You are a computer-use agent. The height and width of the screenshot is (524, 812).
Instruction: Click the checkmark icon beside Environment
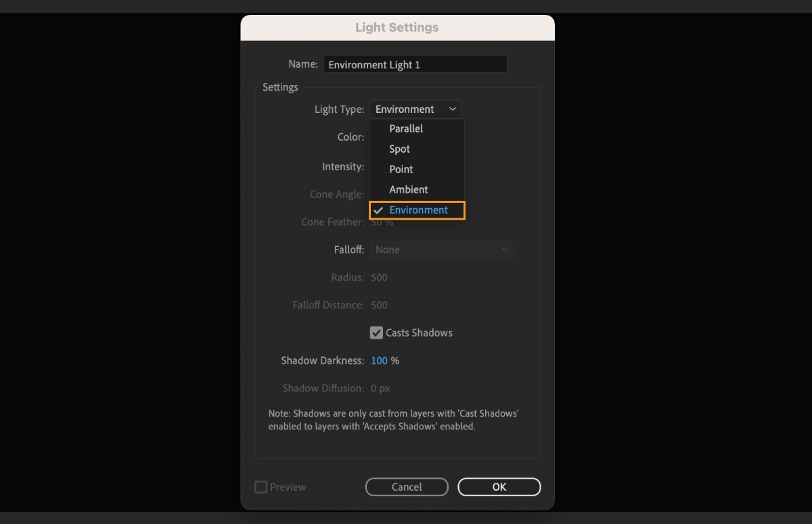(x=378, y=210)
